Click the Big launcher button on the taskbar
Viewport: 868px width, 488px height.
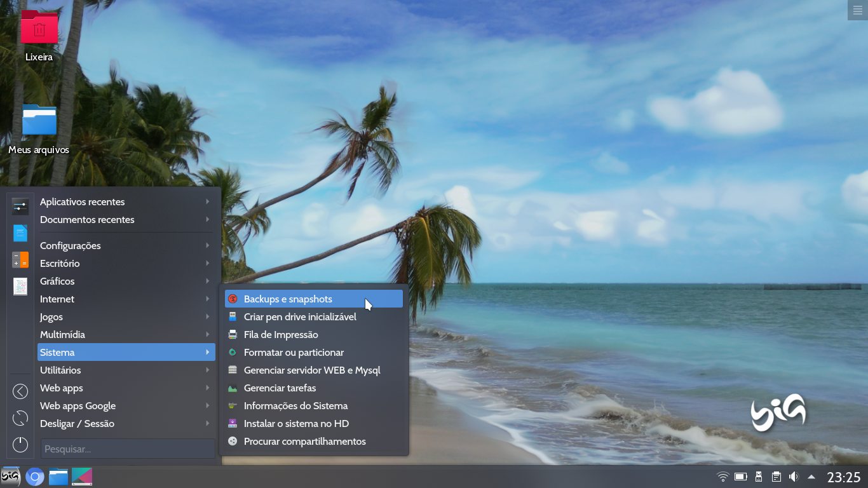click(11, 477)
